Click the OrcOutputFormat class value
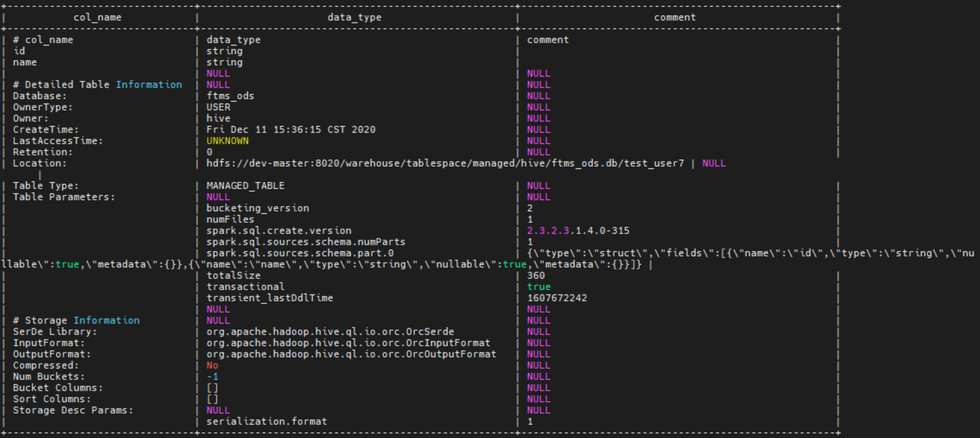This screenshot has width=980, height=438. (351, 354)
